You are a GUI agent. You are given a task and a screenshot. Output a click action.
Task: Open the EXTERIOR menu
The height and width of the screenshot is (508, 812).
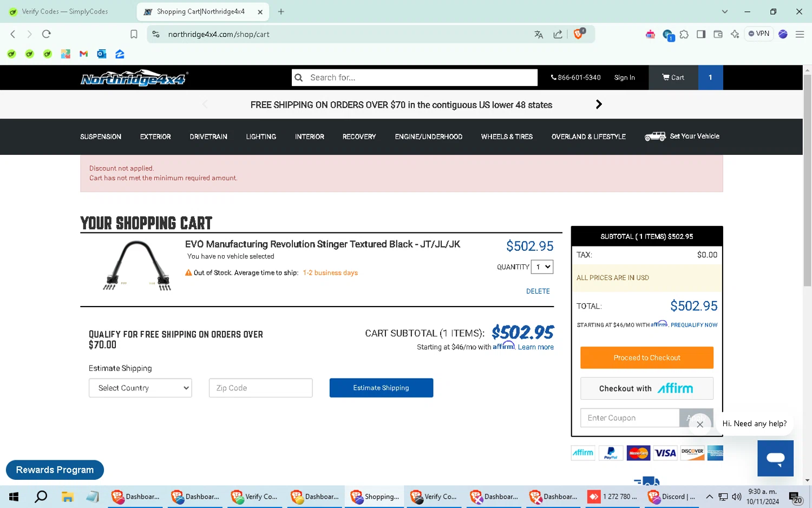(155, 136)
